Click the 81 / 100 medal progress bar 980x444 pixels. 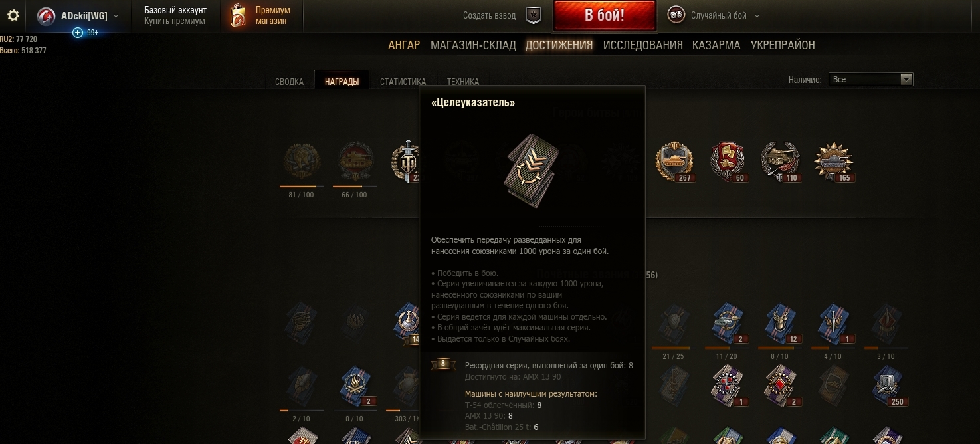coord(301,186)
